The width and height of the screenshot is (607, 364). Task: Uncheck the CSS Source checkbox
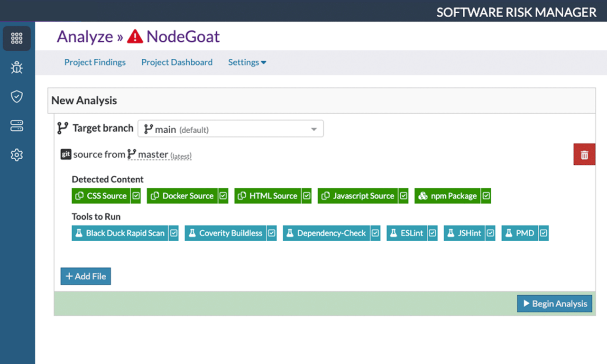136,196
